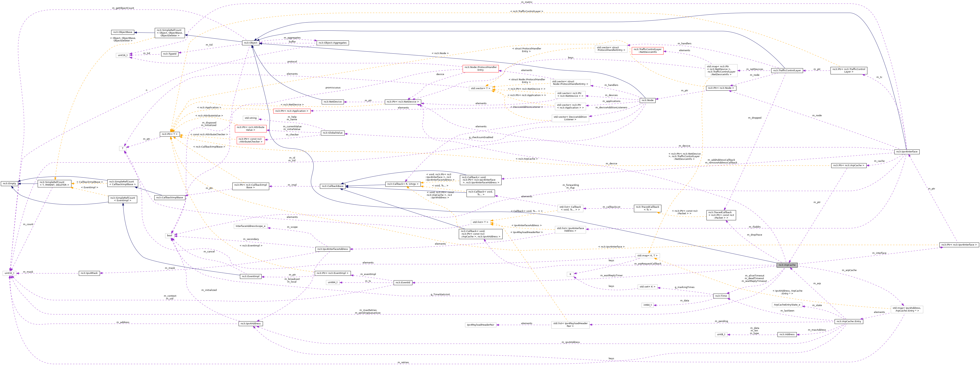Select ns3::SimpleRefCount< T, PARENT, DELETER > node

pyautogui.click(x=54, y=183)
